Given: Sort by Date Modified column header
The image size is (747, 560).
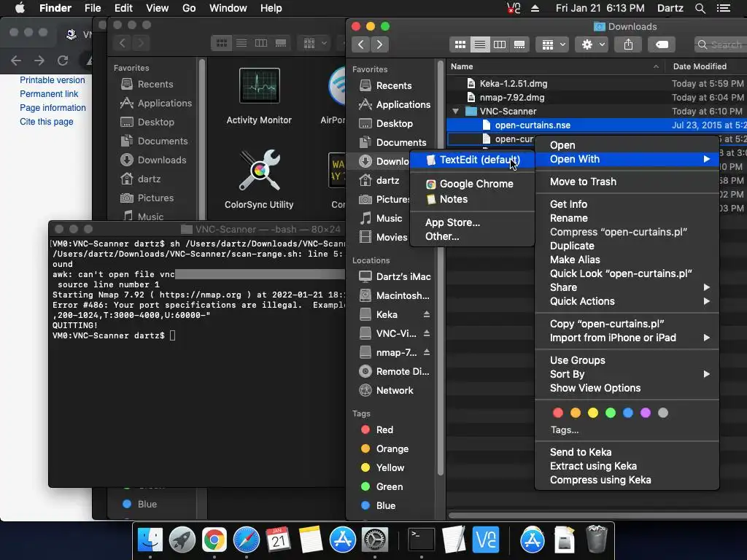Looking at the screenshot, I should 700,66.
